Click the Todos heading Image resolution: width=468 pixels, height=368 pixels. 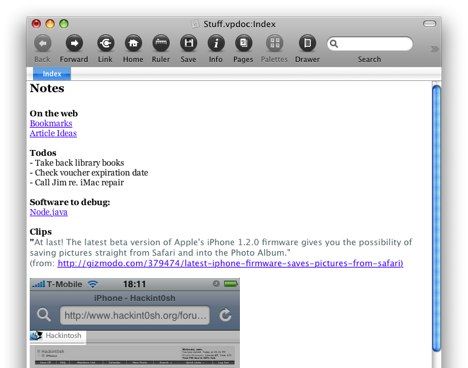point(43,153)
